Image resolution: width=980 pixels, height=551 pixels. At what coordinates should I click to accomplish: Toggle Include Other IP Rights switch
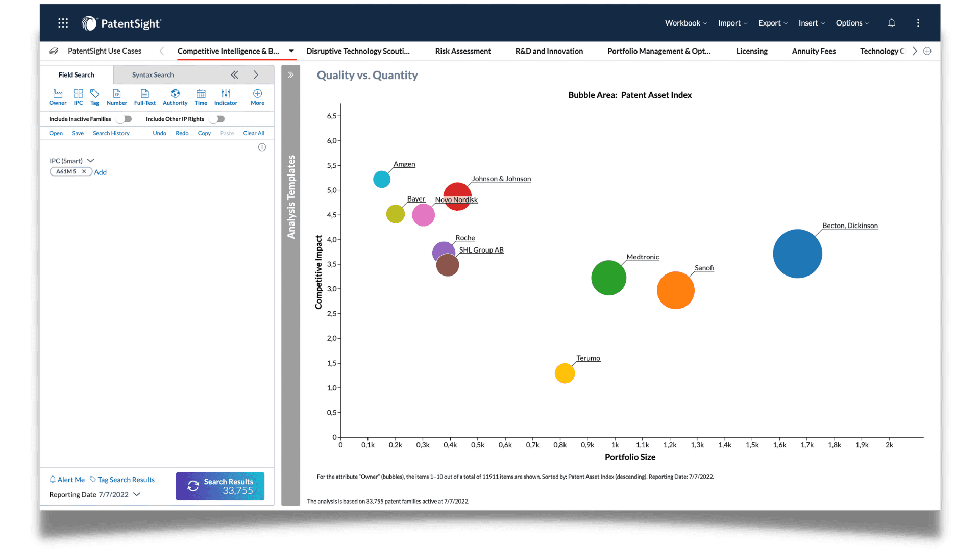coord(217,119)
